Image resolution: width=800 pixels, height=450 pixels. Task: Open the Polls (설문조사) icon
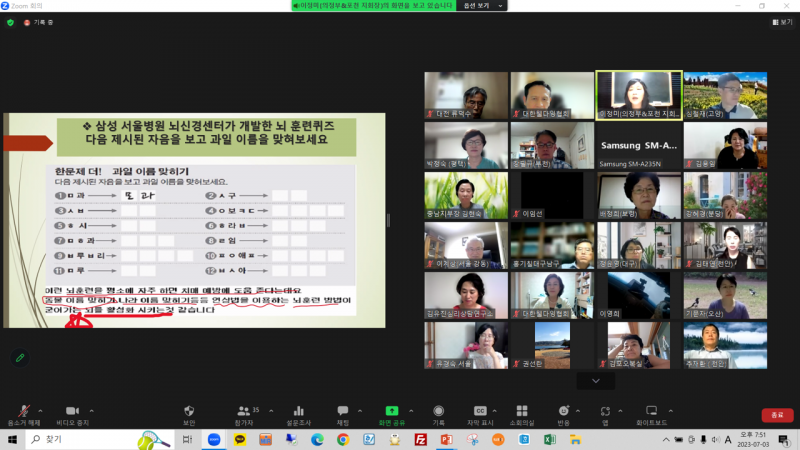tap(297, 411)
